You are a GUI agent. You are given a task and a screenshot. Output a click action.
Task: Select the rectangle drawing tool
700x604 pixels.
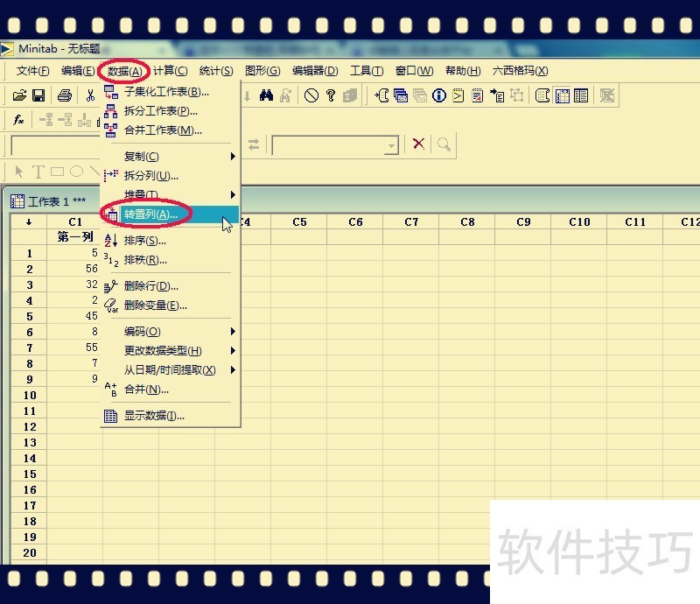57,171
